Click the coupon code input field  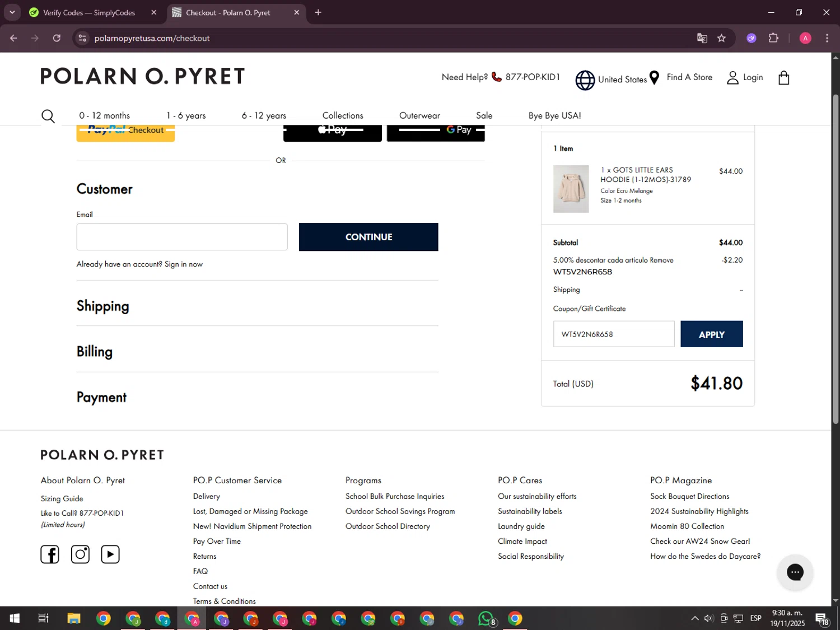[x=614, y=334]
